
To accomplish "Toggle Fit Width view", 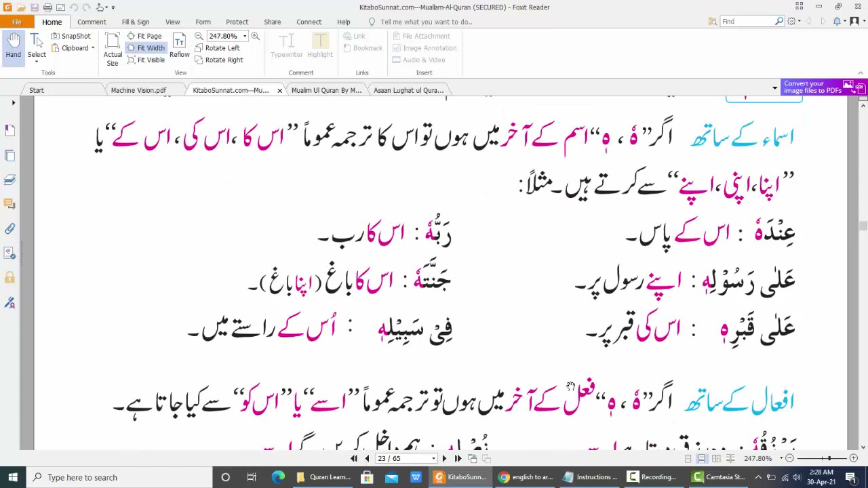I will point(146,48).
